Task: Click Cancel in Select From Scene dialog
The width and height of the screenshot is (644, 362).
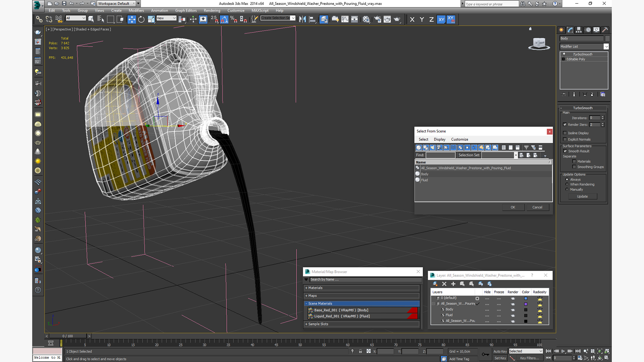Action: 537,207
